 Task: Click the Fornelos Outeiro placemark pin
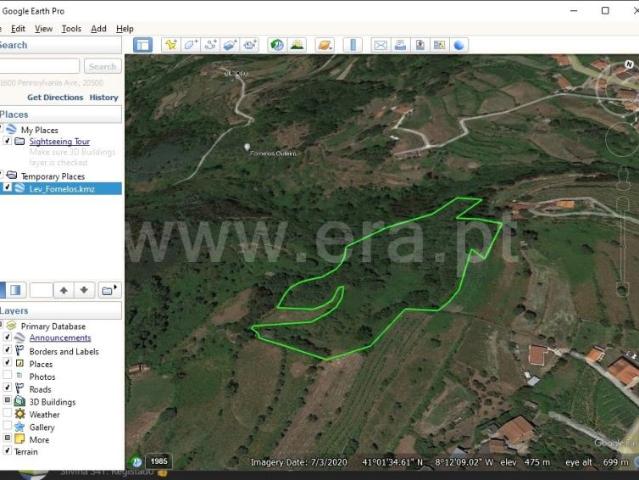click(247, 147)
